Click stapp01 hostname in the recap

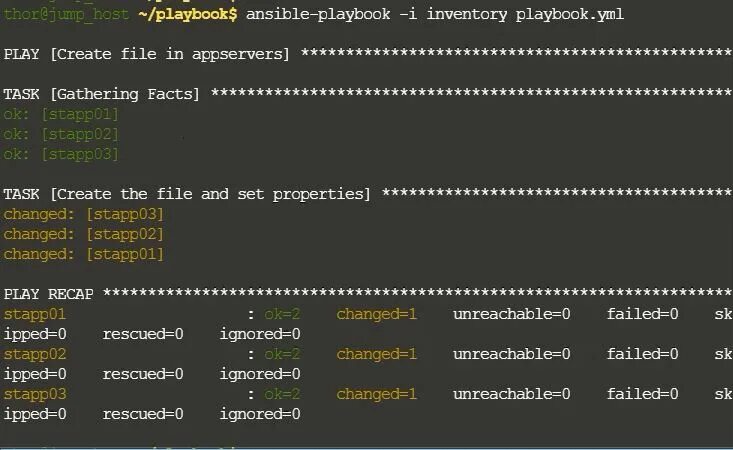pos(35,314)
